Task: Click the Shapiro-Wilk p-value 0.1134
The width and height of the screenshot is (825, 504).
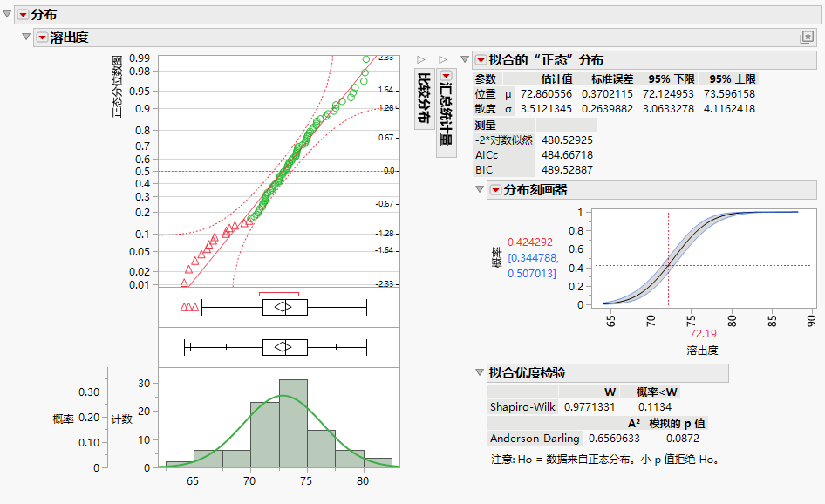Action: 655,406
